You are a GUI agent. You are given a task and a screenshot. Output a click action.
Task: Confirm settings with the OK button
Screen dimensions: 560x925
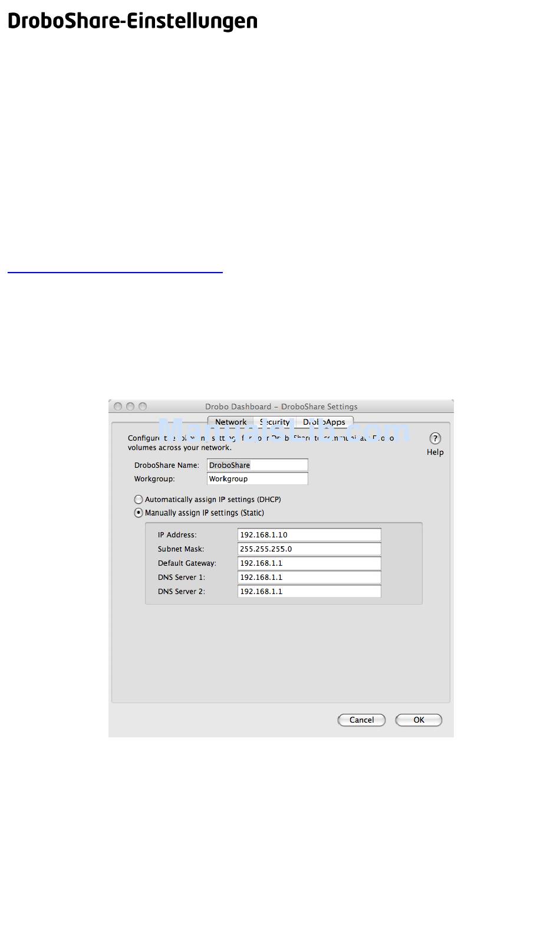pyautogui.click(x=419, y=720)
